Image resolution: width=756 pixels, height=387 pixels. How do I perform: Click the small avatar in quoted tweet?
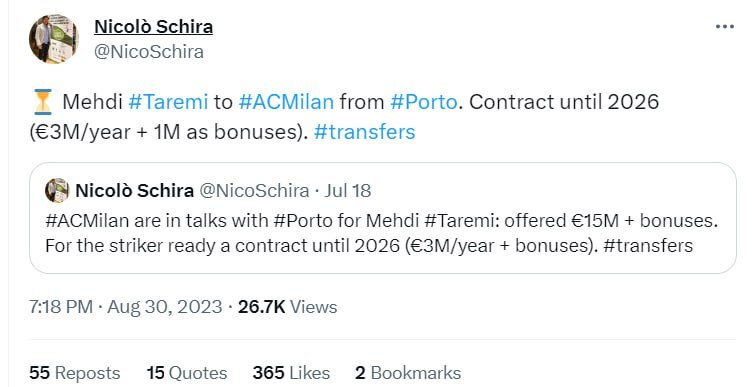(57, 190)
